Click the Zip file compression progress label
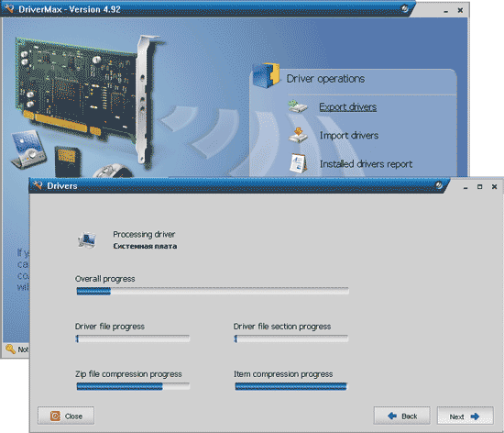The height and width of the screenshot is (433, 504). coord(128,374)
